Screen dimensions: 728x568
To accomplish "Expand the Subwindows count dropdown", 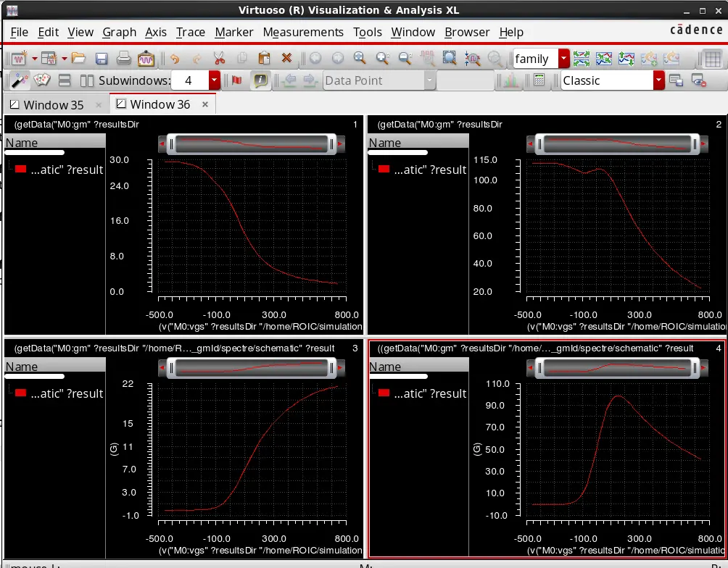I will tap(214, 80).
